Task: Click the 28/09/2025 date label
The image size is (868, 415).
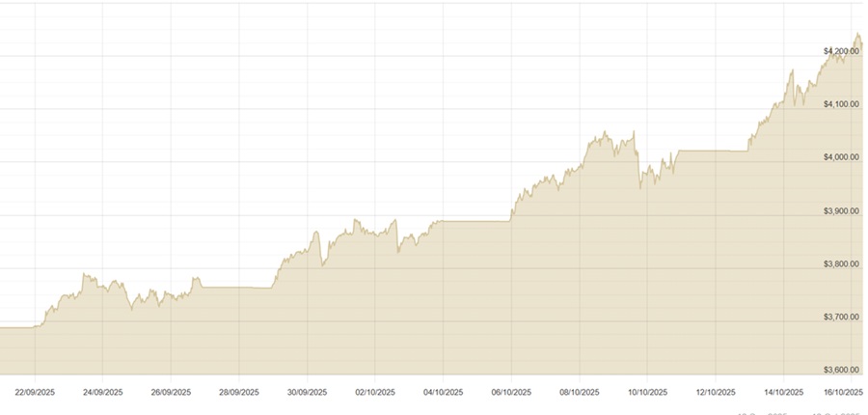Action: [x=239, y=392]
